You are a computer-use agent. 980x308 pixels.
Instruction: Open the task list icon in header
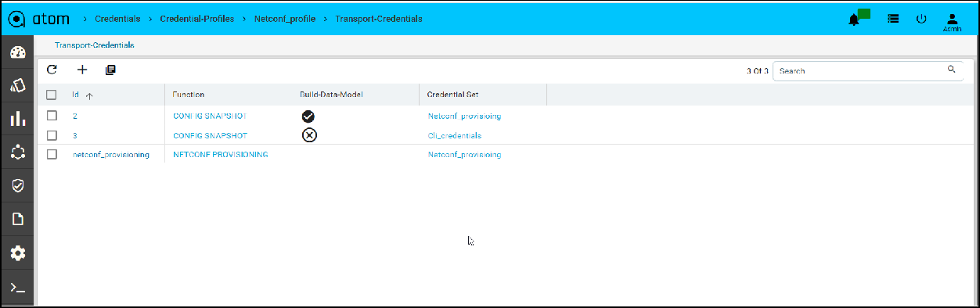(x=893, y=19)
